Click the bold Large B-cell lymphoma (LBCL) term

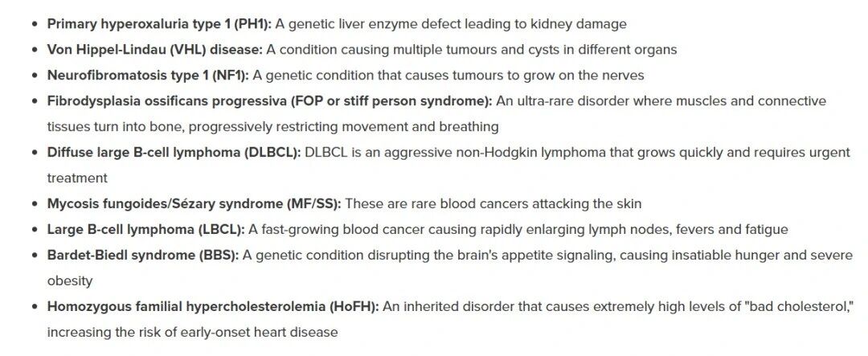tap(145, 230)
